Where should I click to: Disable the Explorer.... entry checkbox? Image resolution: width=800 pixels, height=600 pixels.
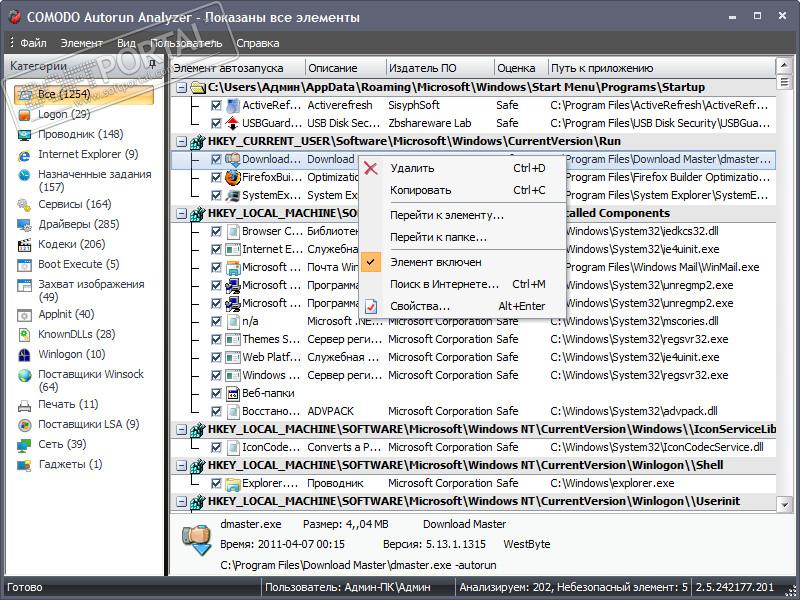tap(216, 483)
